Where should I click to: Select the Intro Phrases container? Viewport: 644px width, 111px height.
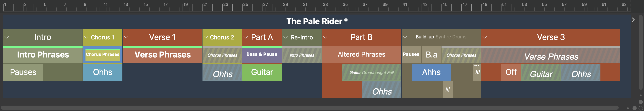coord(43,55)
